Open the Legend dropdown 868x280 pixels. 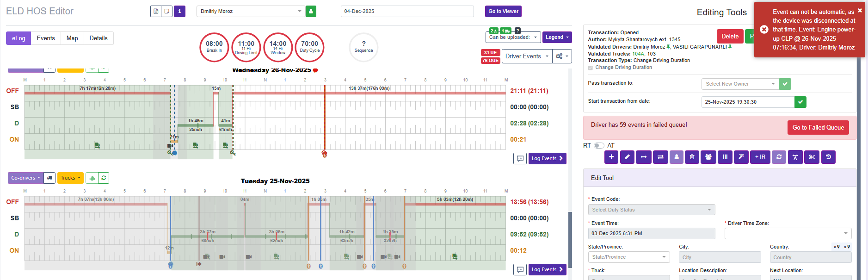557,37
